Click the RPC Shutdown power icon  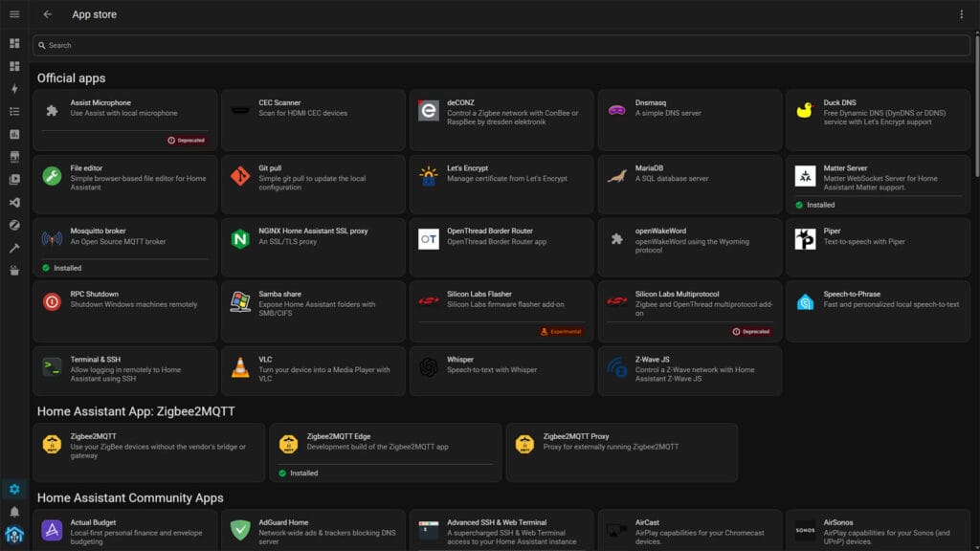coord(52,301)
